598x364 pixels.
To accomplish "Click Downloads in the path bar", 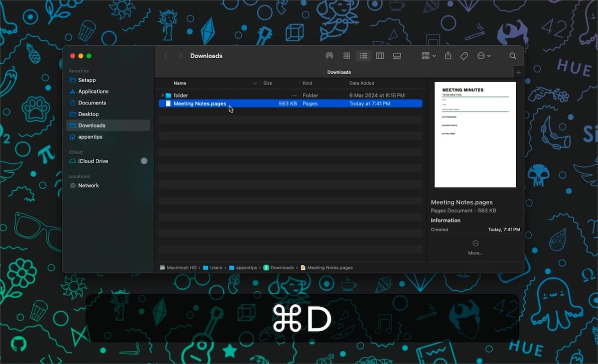I will click(283, 267).
